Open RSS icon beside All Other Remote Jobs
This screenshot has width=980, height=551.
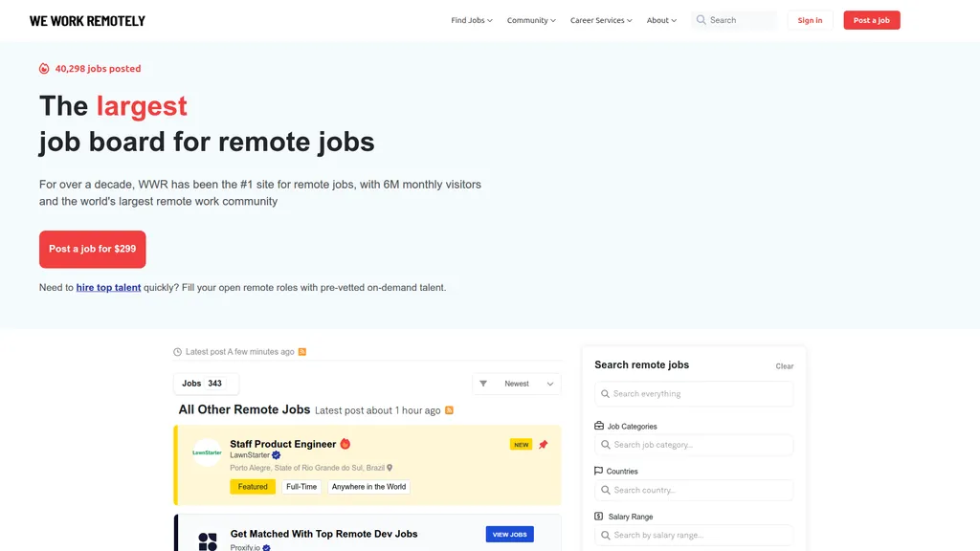pyautogui.click(x=449, y=410)
